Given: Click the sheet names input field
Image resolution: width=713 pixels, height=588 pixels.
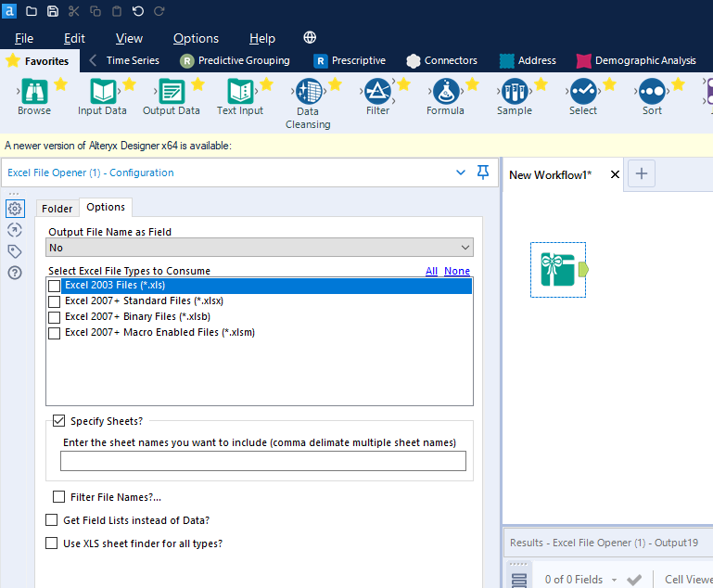Looking at the screenshot, I should coord(263,461).
